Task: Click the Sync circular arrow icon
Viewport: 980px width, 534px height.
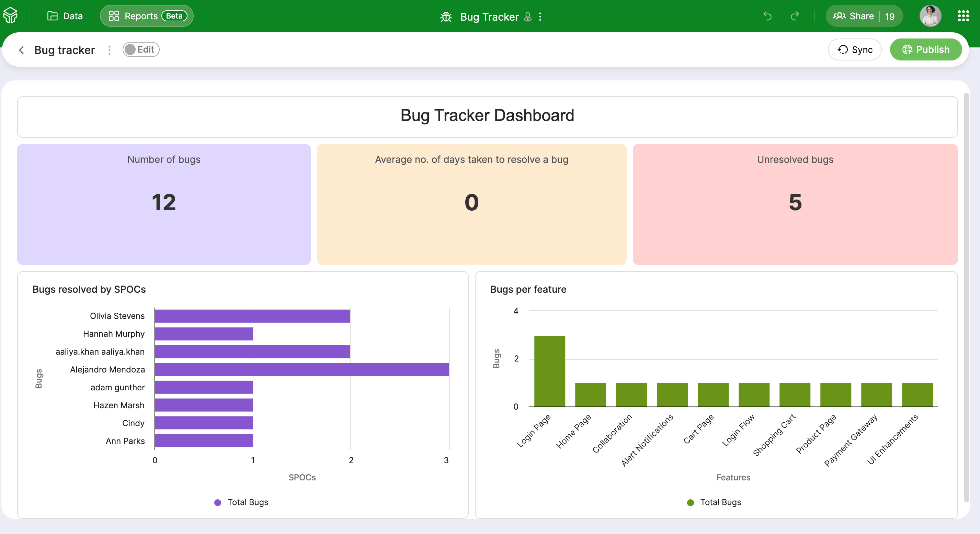Action: [843, 49]
